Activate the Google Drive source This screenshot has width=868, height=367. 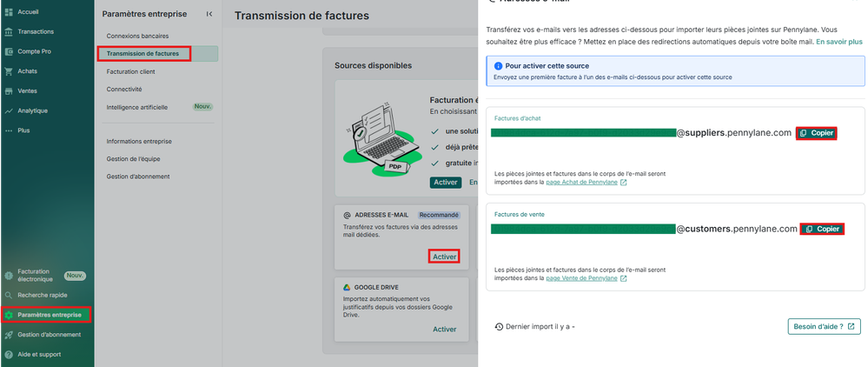[444, 330]
